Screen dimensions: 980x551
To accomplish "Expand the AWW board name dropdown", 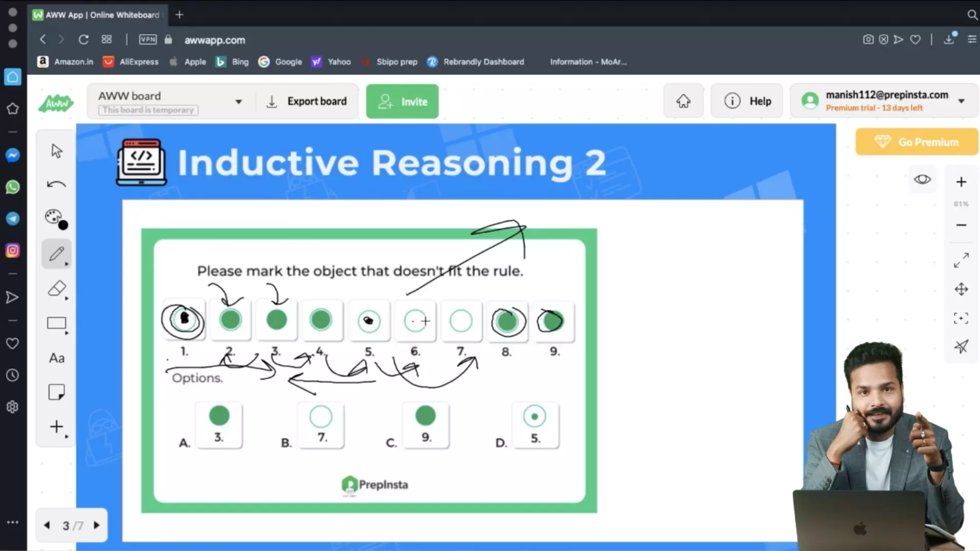I will tap(238, 102).
